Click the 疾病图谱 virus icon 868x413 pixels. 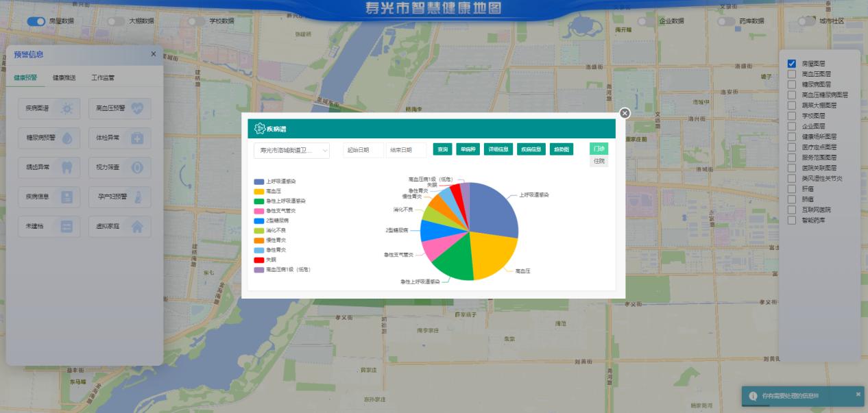[67, 108]
